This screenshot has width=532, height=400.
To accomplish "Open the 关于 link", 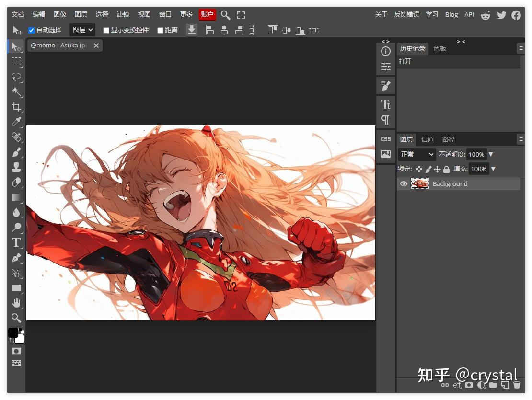I will [x=381, y=14].
